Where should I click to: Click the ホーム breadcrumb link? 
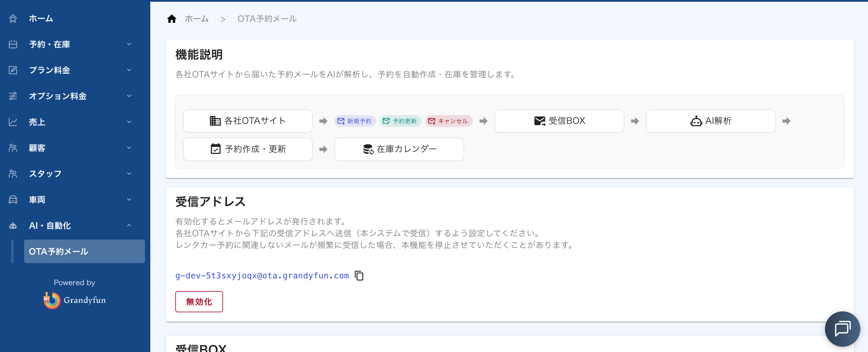point(197,19)
